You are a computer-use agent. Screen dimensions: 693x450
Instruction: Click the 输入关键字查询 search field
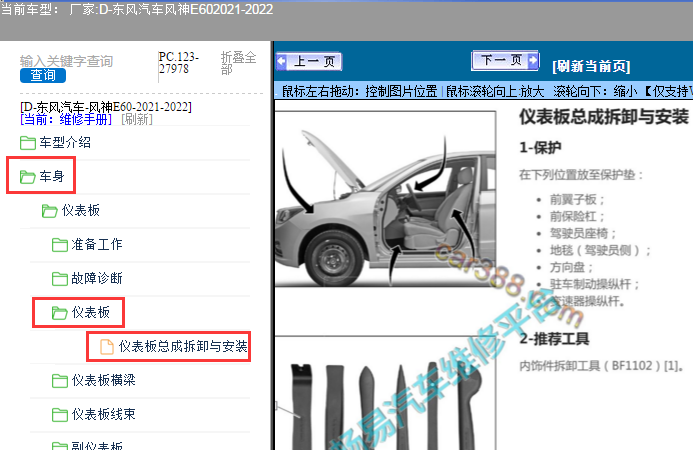click(66, 61)
